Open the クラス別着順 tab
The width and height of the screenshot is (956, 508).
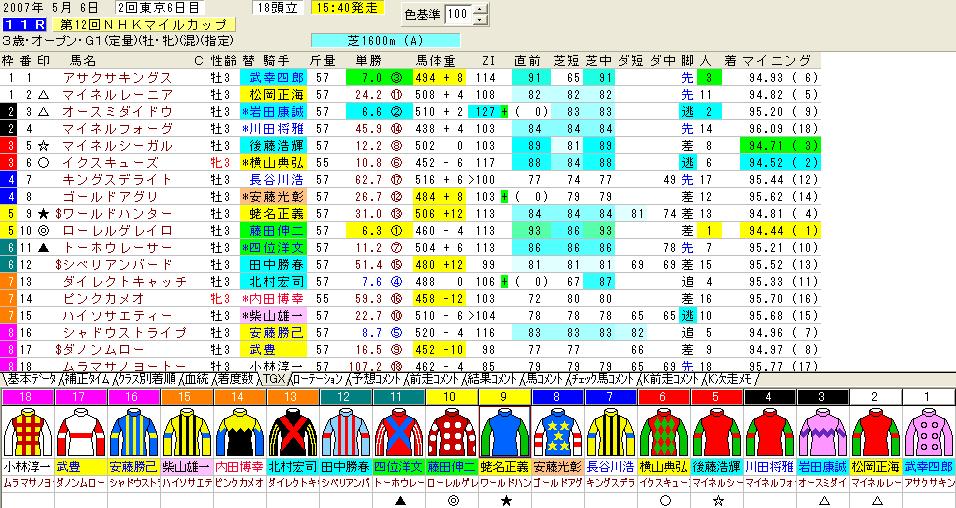click(x=147, y=379)
